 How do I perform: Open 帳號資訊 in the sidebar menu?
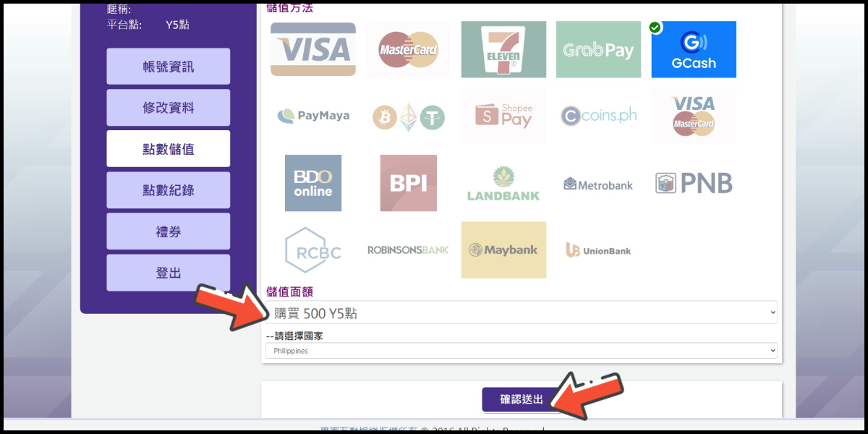pyautogui.click(x=169, y=67)
